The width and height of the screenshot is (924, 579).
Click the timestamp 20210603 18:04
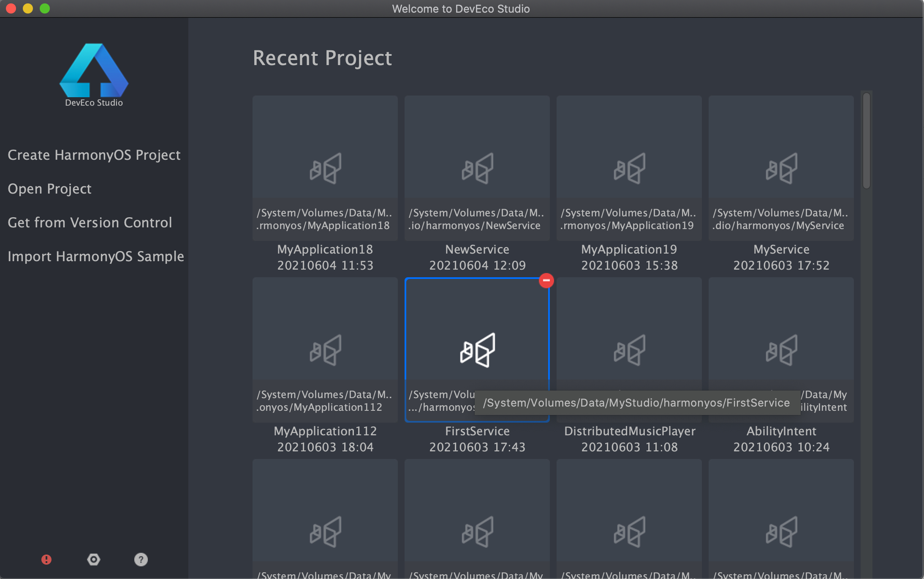[325, 447]
